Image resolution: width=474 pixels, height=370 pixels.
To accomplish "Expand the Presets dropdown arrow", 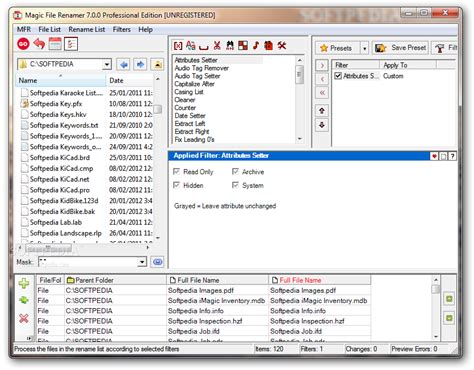I will [365, 48].
